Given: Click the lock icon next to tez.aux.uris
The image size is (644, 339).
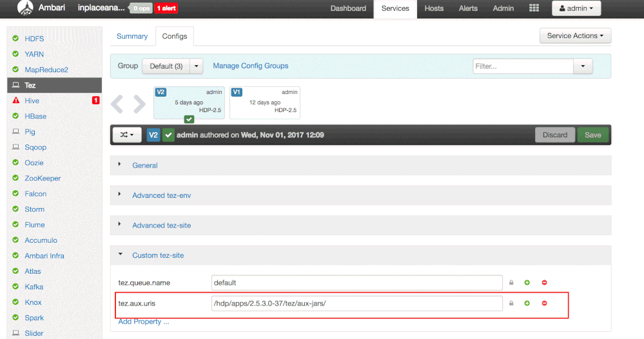Looking at the screenshot, I should click(511, 303).
